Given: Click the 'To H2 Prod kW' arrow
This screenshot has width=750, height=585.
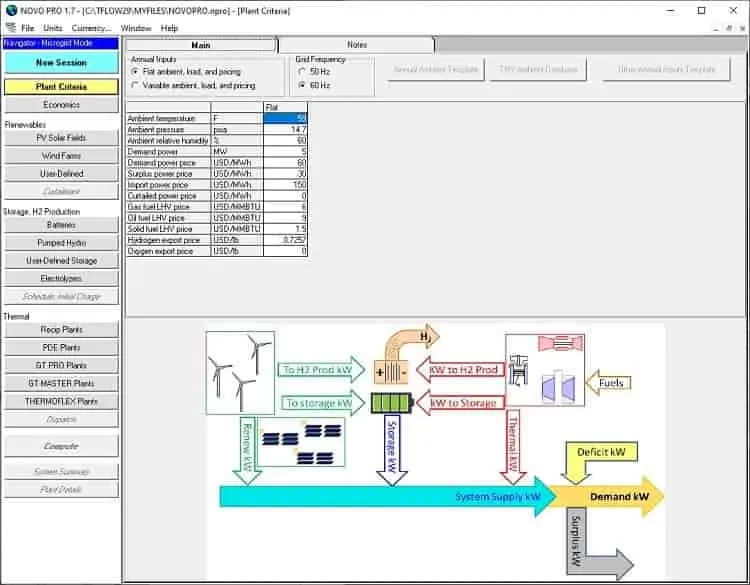Looking at the screenshot, I should 321,370.
